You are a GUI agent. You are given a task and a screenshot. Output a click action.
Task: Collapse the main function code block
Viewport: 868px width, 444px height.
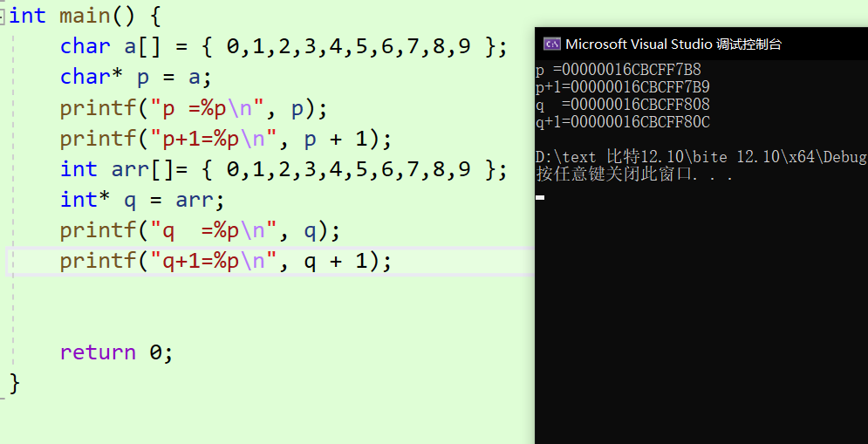3,16
